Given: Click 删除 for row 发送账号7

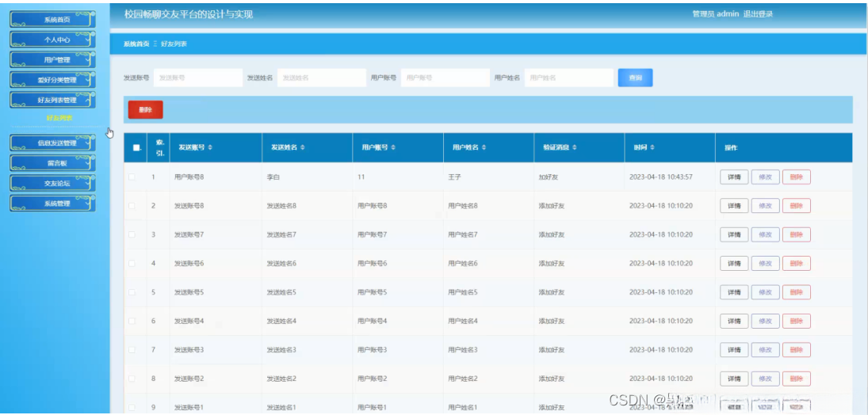Looking at the screenshot, I should 797,234.
